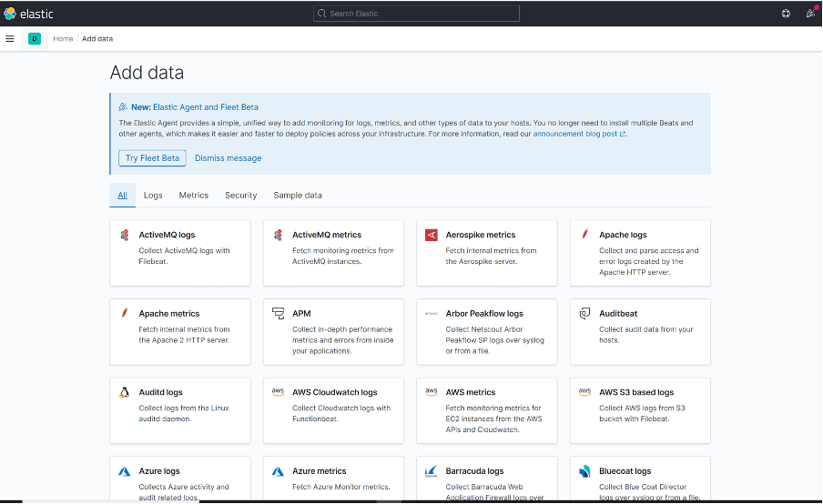Open AWS S3 based logs card title
Image resolution: width=823 pixels, height=504 pixels.
[636, 392]
